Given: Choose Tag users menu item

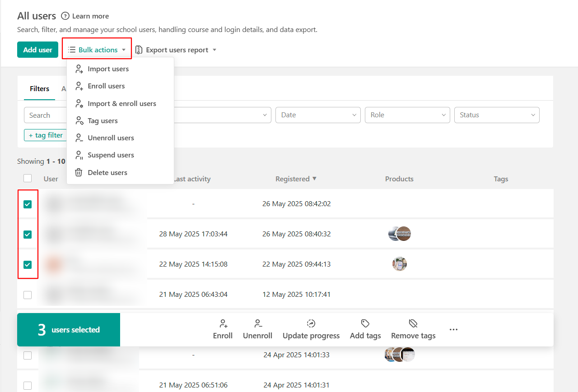Looking at the screenshot, I should click(x=120, y=121).
